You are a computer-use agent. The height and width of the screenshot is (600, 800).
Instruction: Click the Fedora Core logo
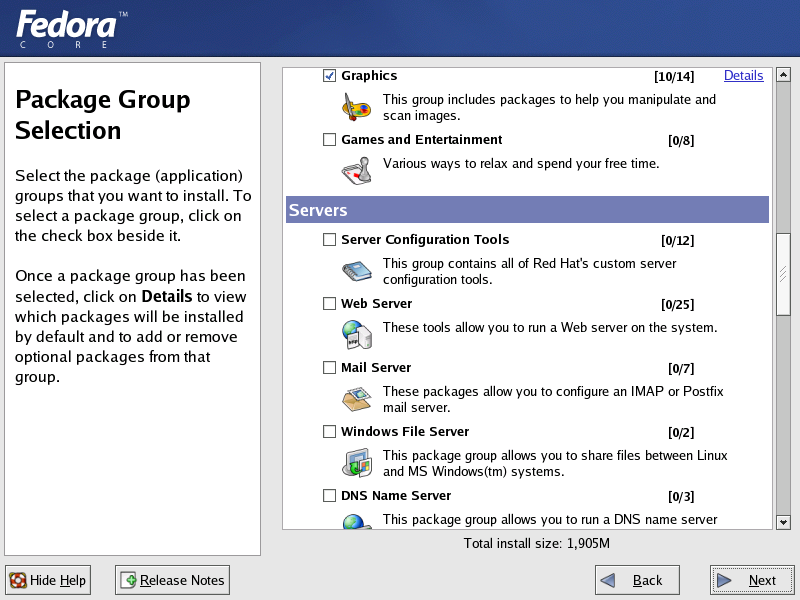coord(71,29)
